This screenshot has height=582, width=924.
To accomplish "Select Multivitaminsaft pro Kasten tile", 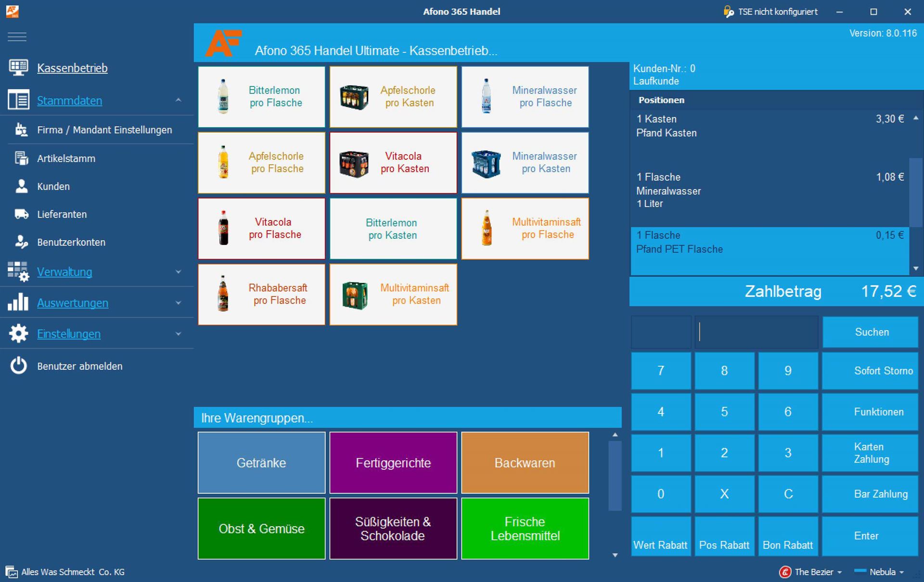I will pos(393,294).
